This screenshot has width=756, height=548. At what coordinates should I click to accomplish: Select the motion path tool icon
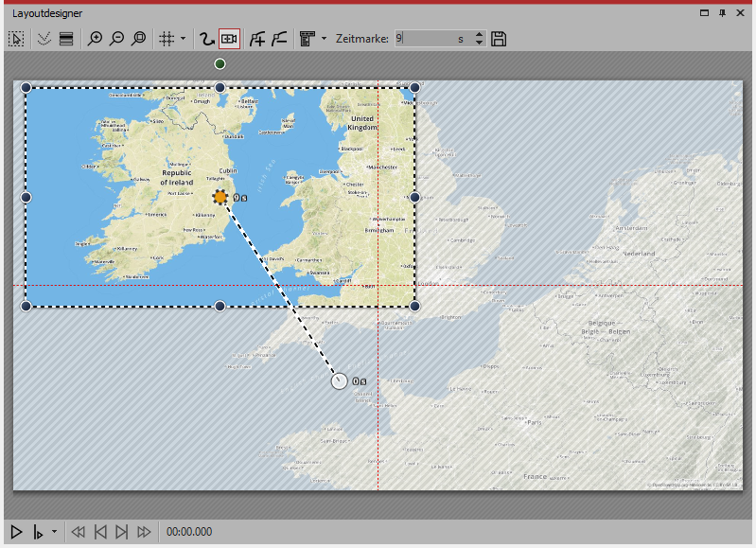pos(206,39)
